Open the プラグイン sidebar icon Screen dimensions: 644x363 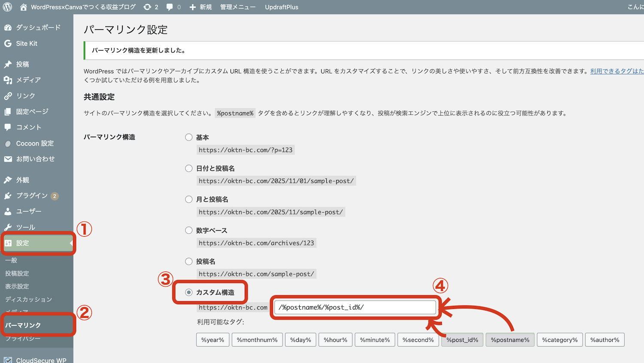[8, 195]
